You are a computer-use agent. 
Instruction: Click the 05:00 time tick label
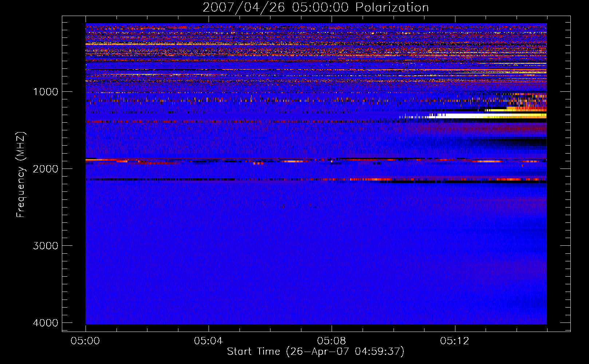[85, 341]
